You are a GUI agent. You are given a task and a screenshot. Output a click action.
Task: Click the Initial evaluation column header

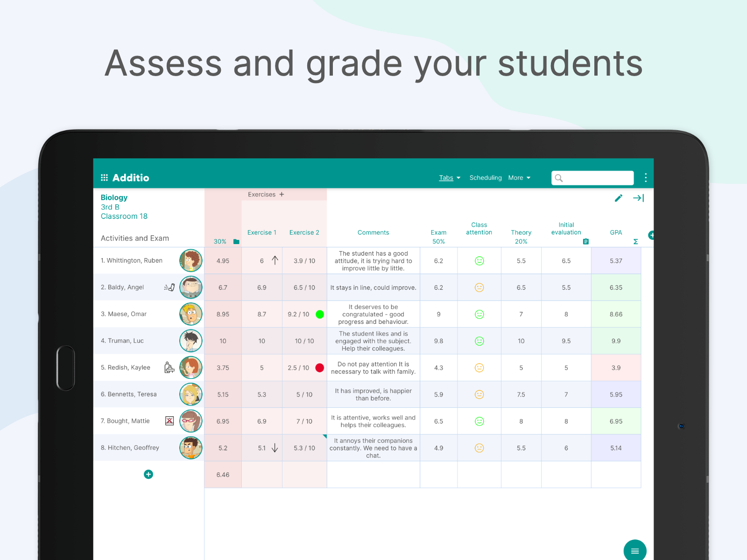point(566,229)
